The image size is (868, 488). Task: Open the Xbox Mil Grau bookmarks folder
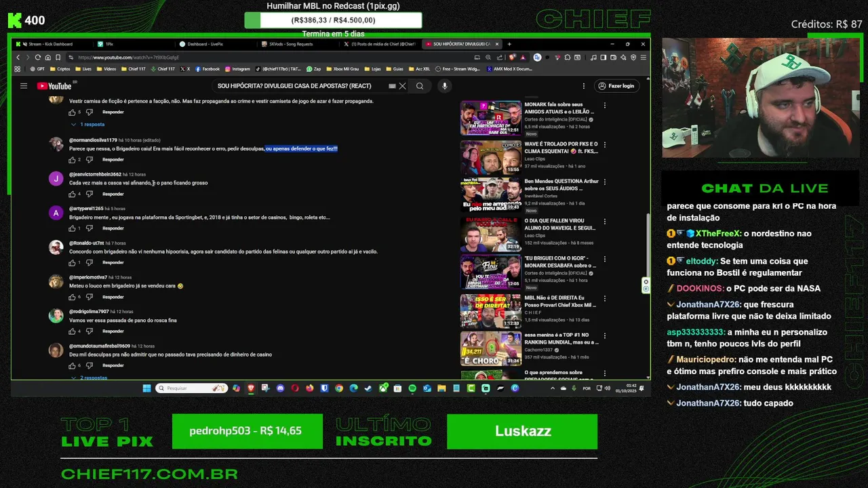342,69
